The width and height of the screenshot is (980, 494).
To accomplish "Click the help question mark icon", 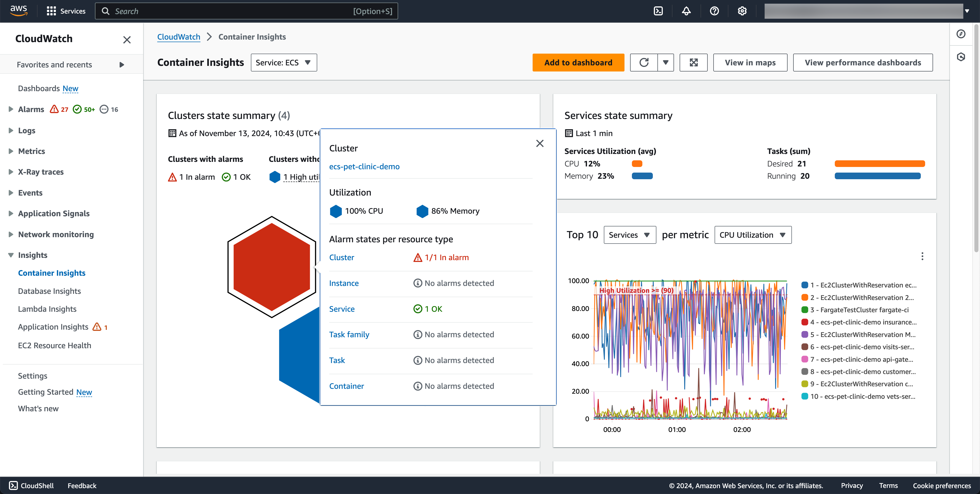I will tap(714, 11).
